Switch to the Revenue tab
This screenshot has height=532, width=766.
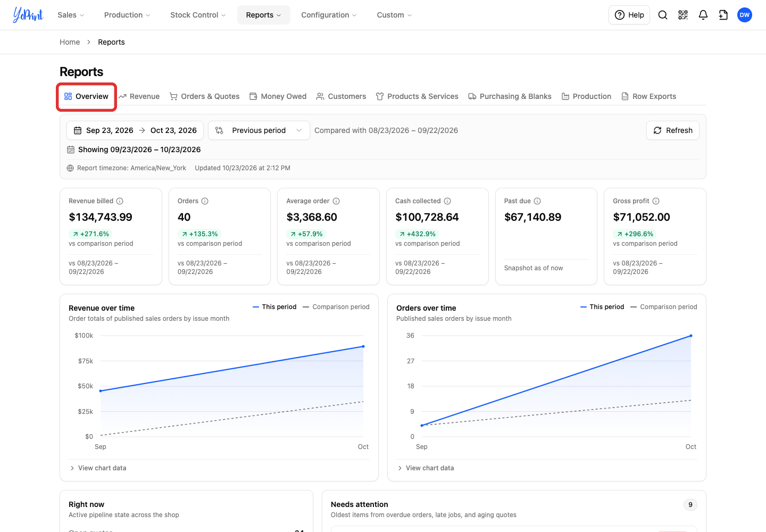[x=139, y=96]
